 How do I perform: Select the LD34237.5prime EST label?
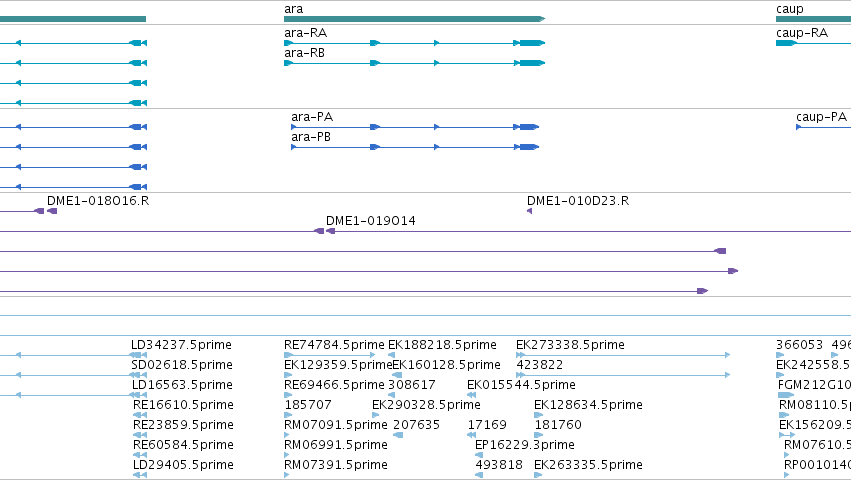181,345
